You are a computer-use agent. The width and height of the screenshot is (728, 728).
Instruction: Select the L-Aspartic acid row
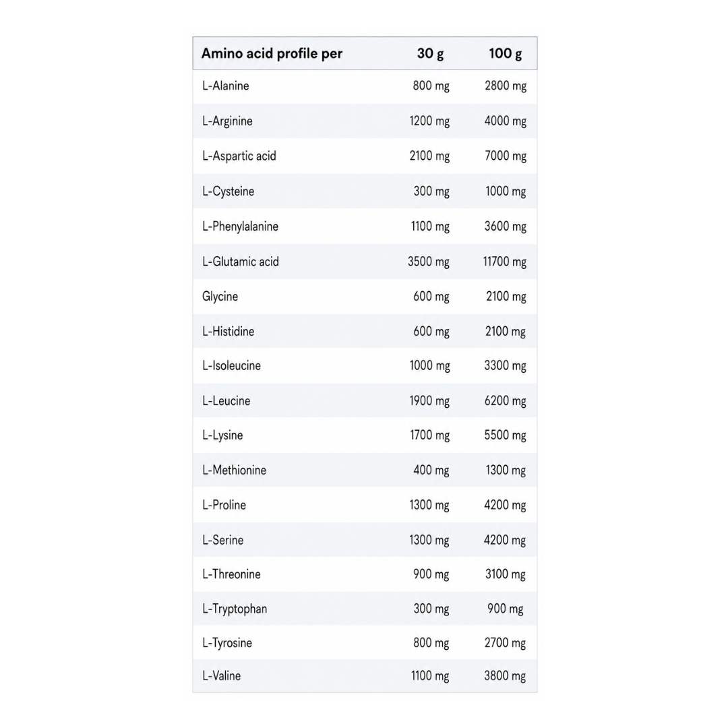(365, 156)
